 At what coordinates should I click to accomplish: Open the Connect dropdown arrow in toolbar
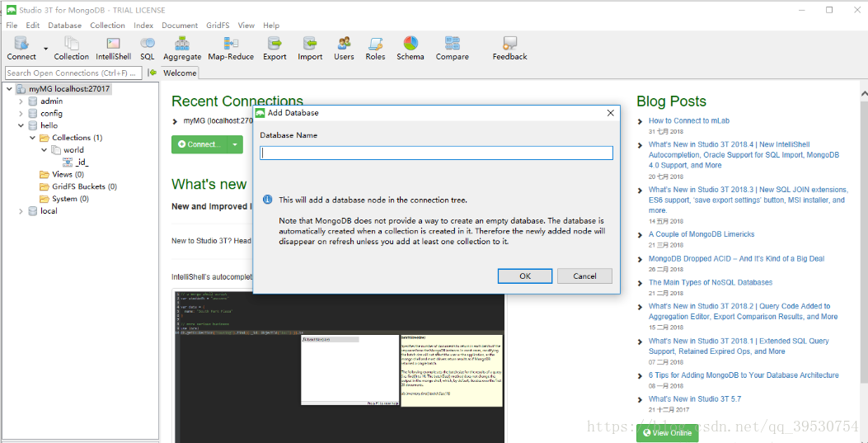coord(46,48)
